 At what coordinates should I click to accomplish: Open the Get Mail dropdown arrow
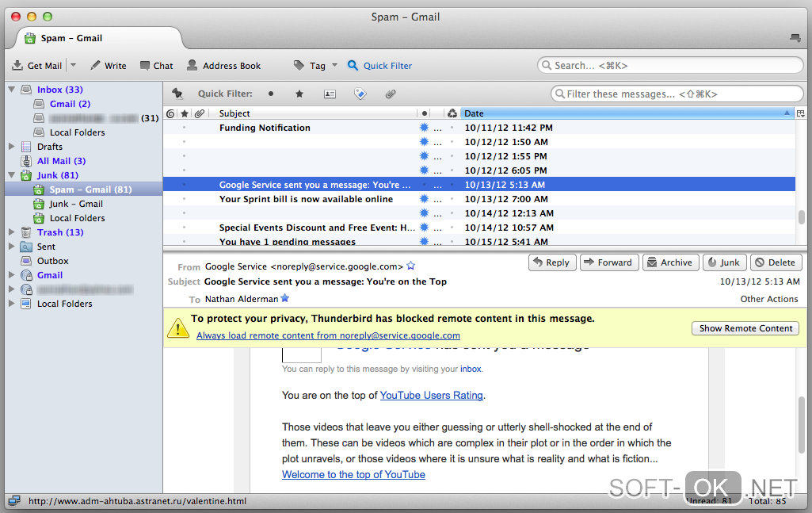tap(73, 65)
